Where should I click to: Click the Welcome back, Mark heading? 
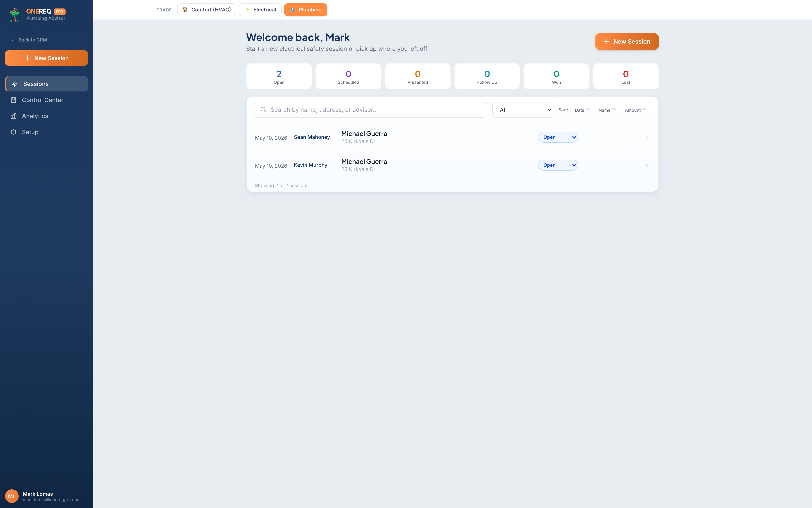(298, 37)
